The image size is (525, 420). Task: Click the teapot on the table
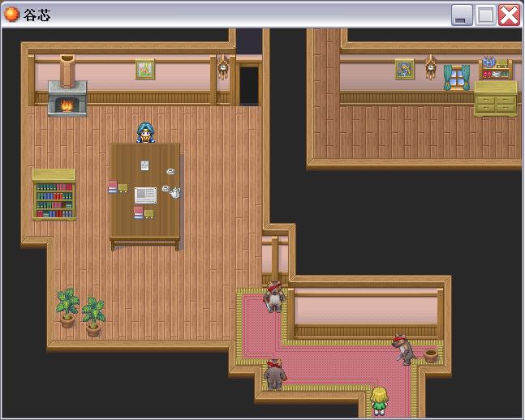point(174,192)
